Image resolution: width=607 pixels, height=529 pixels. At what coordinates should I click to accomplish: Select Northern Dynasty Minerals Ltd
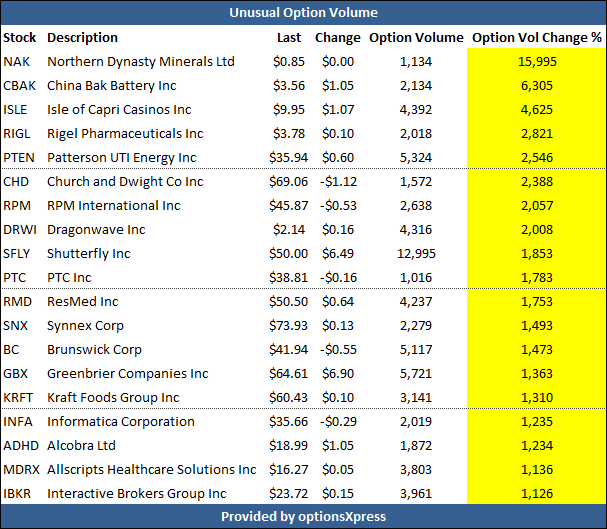pyautogui.click(x=141, y=62)
